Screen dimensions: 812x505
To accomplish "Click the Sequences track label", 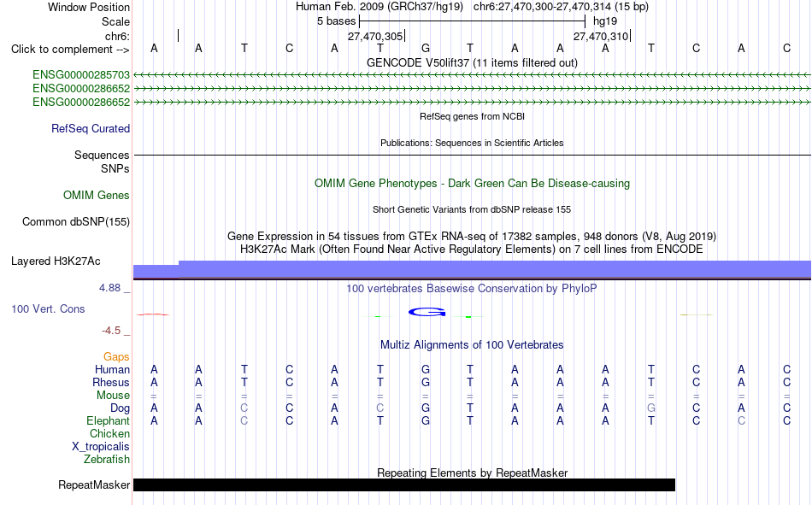I will 102,155.
